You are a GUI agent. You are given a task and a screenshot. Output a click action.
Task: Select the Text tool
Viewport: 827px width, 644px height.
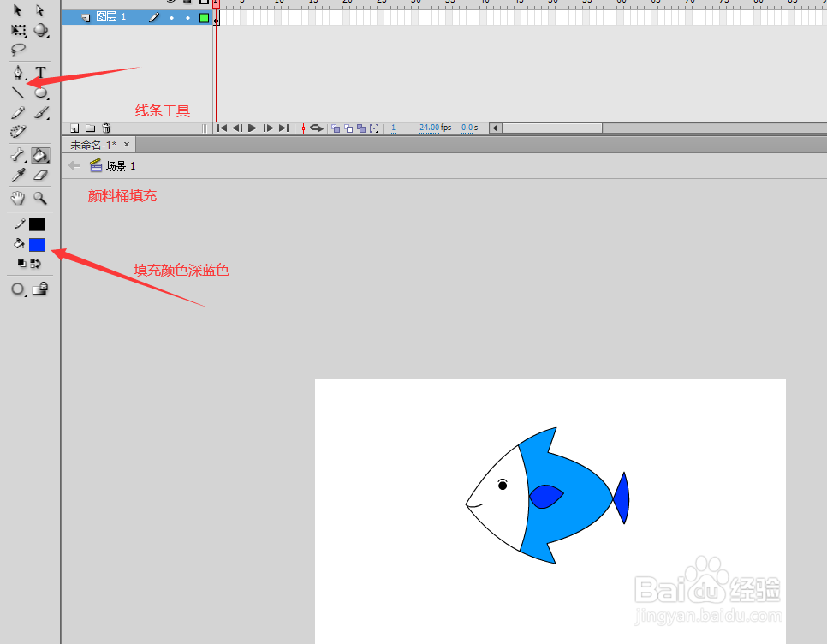(x=40, y=72)
